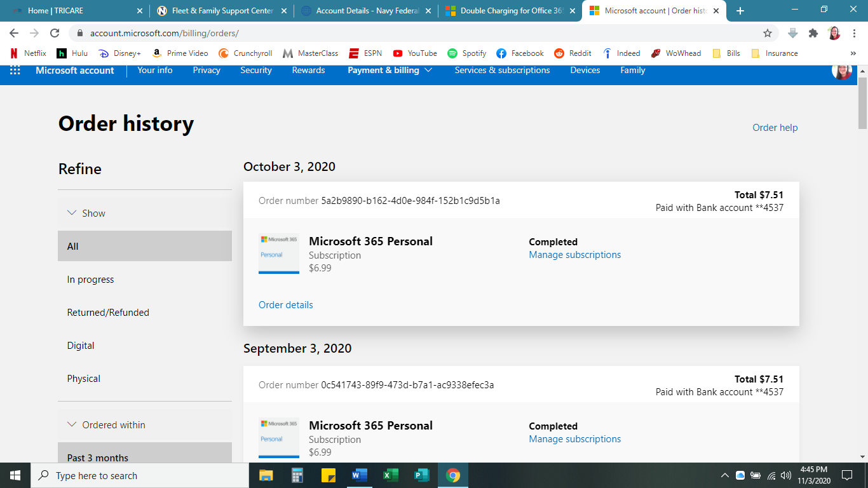
Task: Select the All filter option
Action: [145, 246]
